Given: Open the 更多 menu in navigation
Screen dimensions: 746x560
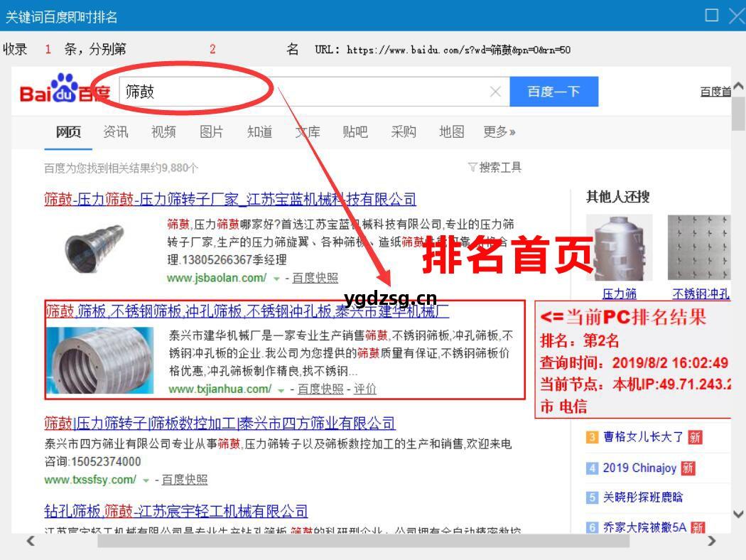Looking at the screenshot, I should click(x=499, y=132).
